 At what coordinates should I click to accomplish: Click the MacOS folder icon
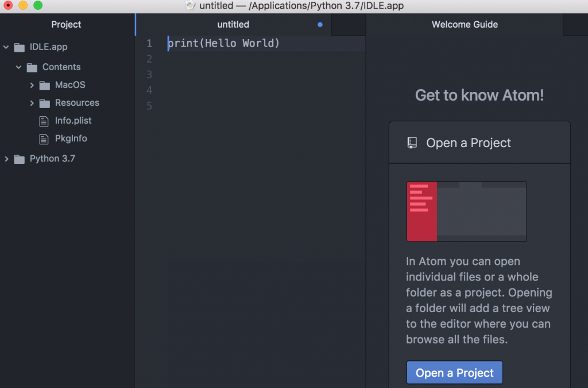(45, 86)
